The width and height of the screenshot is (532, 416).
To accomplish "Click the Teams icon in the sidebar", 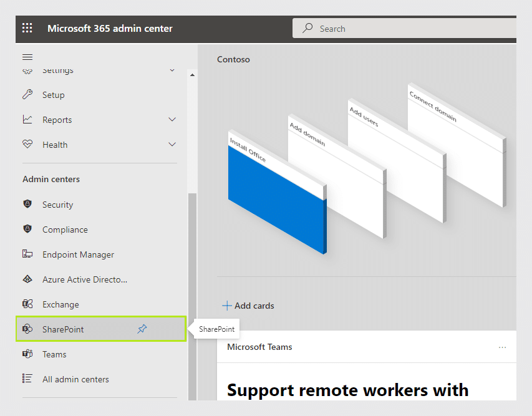I will point(27,354).
